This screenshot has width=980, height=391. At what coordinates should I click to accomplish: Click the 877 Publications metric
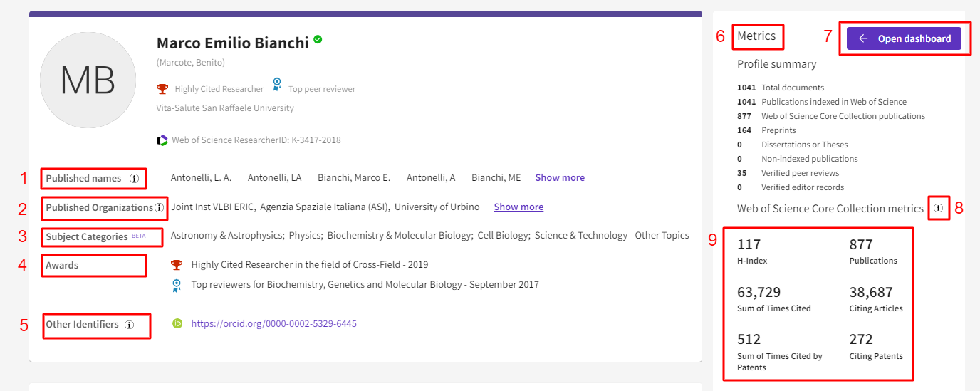(873, 251)
